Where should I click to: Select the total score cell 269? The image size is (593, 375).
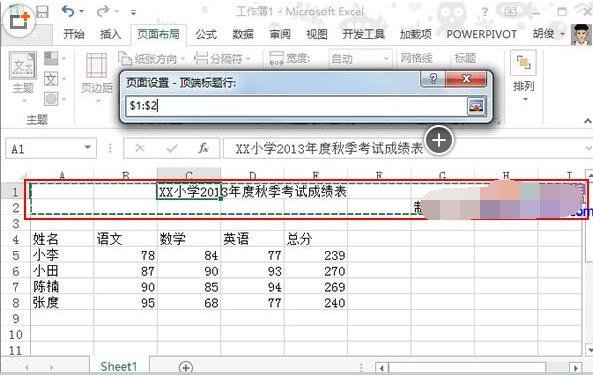click(316, 287)
